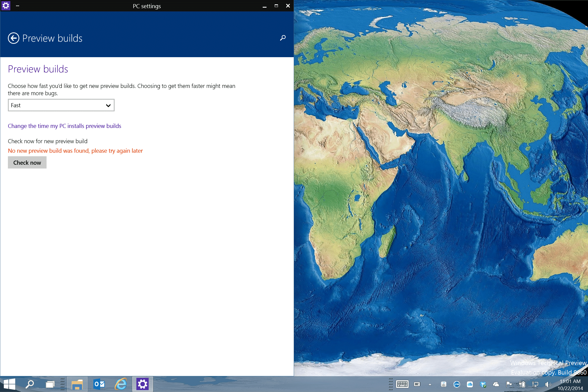
Task: Open Task View on taskbar
Action: click(x=50, y=384)
